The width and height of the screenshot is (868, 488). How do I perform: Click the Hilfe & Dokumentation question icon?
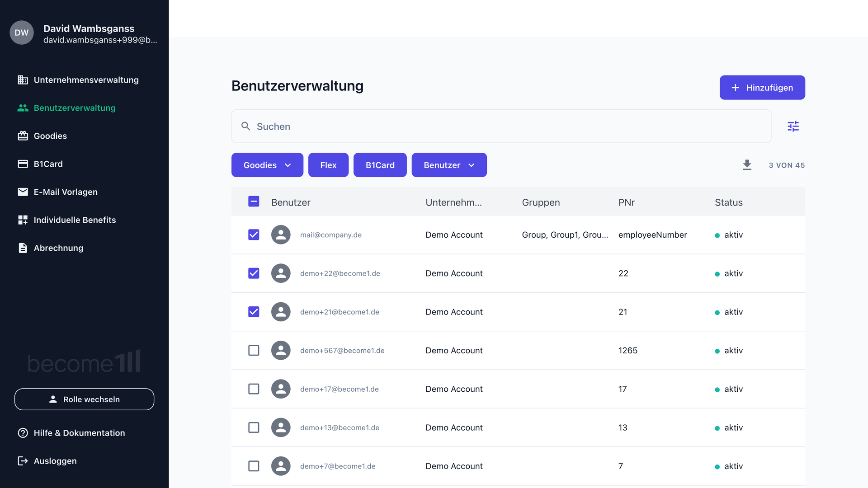click(23, 433)
